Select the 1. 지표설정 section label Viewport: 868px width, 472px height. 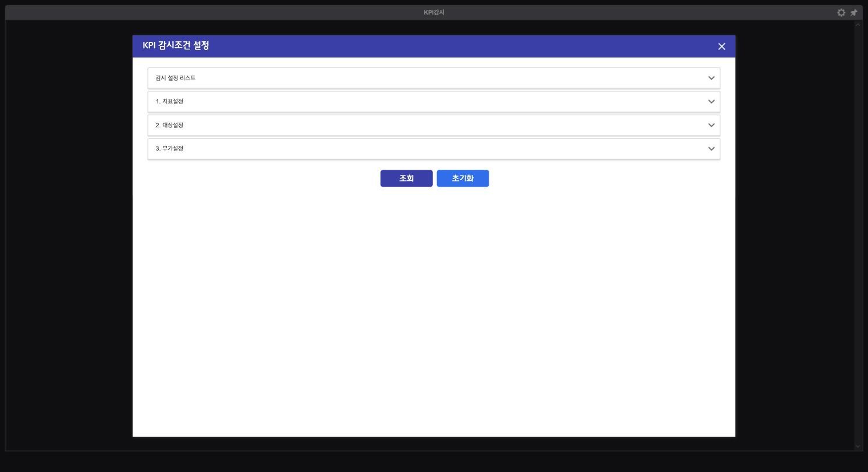169,101
